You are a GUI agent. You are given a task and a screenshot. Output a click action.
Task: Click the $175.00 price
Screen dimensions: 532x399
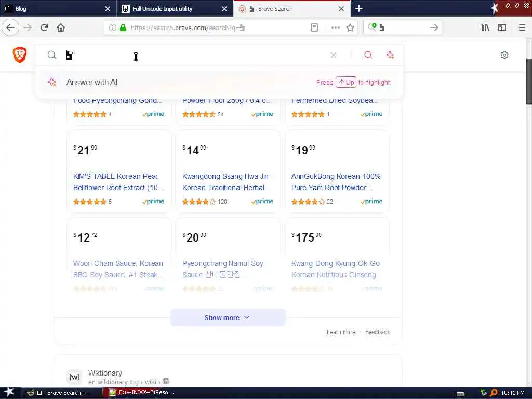pos(307,237)
